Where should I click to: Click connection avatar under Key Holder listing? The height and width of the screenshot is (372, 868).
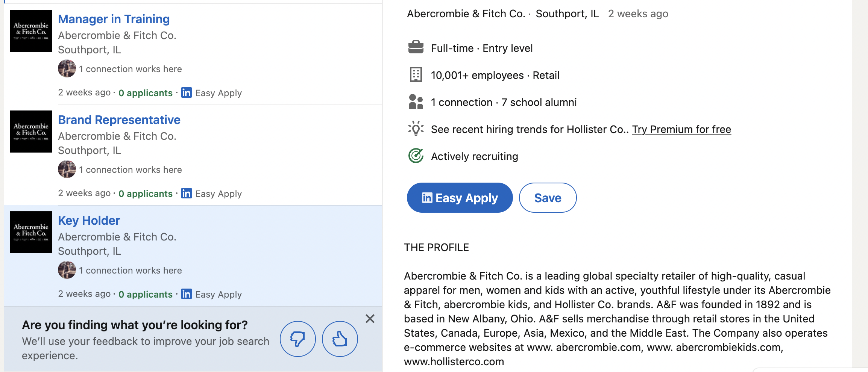(67, 270)
